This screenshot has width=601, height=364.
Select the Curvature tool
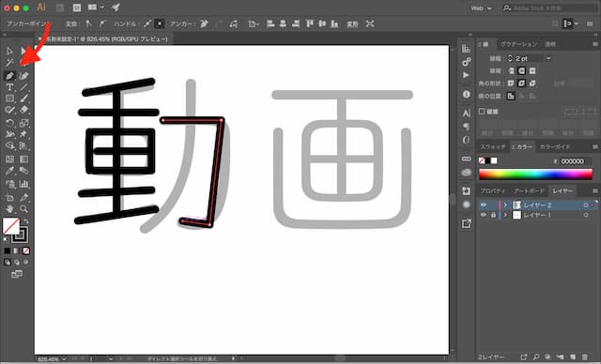[23, 76]
